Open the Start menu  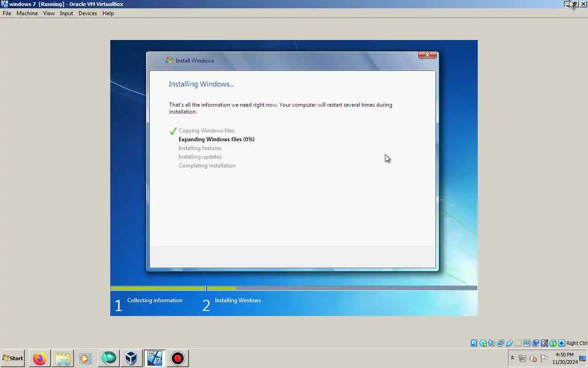[13, 358]
